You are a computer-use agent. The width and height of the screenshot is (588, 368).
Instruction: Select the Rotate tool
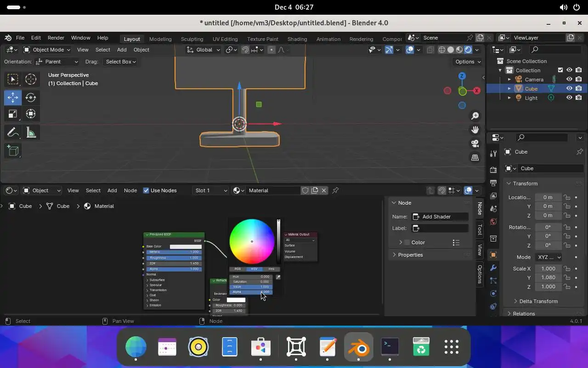[x=31, y=97]
